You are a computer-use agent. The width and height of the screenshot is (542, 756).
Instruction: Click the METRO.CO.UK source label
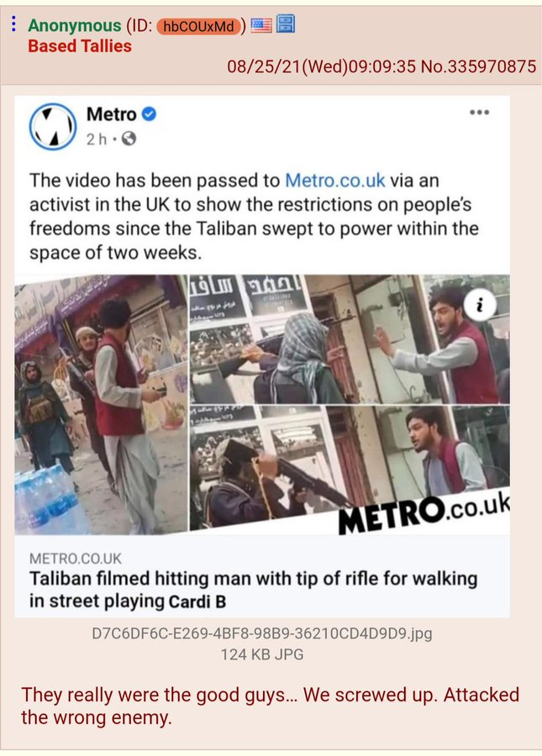[76, 559]
